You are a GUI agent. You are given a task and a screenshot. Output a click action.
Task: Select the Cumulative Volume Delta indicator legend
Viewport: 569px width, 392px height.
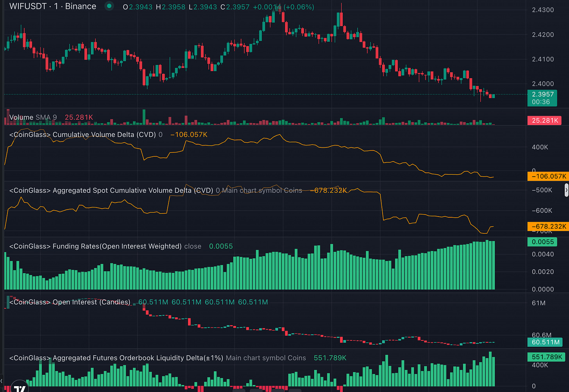(83, 134)
